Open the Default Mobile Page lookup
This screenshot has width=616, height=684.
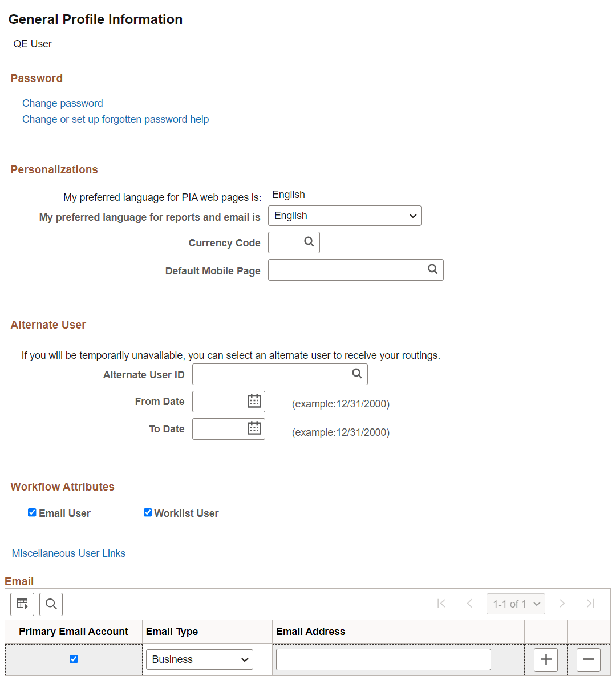pos(432,269)
